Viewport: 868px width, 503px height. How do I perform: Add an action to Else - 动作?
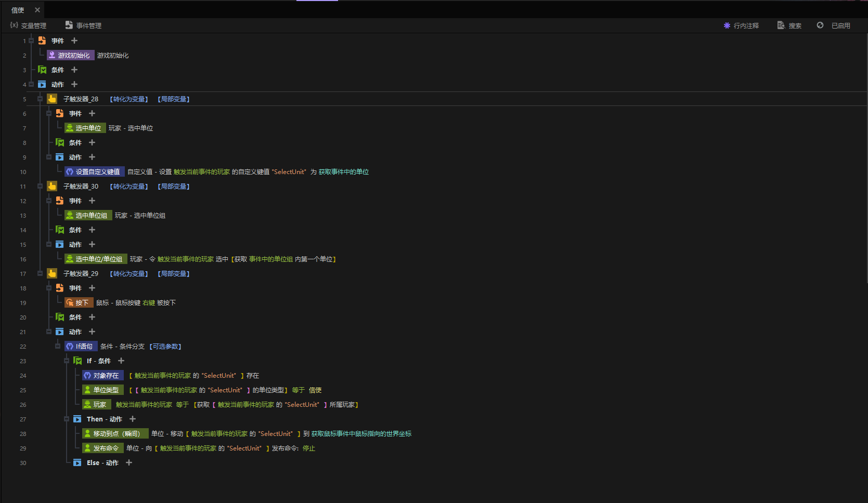tap(129, 462)
